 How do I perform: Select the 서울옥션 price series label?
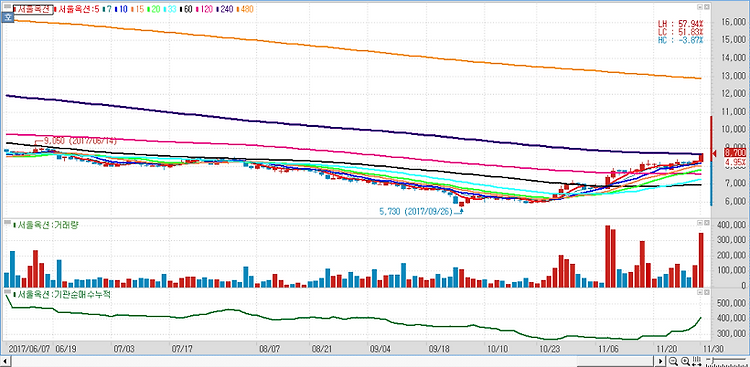[x=33, y=9]
